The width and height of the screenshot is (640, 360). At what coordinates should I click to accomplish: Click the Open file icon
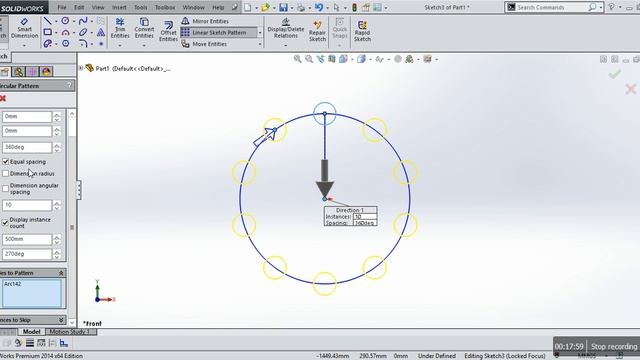266,7
